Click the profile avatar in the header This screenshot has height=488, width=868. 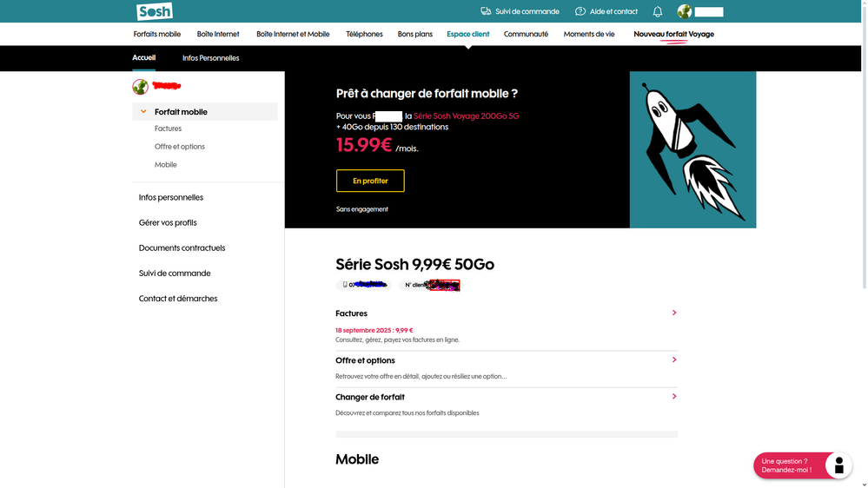[684, 11]
